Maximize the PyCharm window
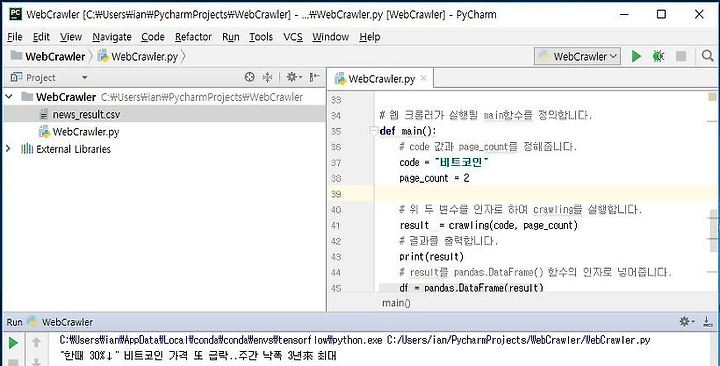720x366 pixels. point(661,14)
